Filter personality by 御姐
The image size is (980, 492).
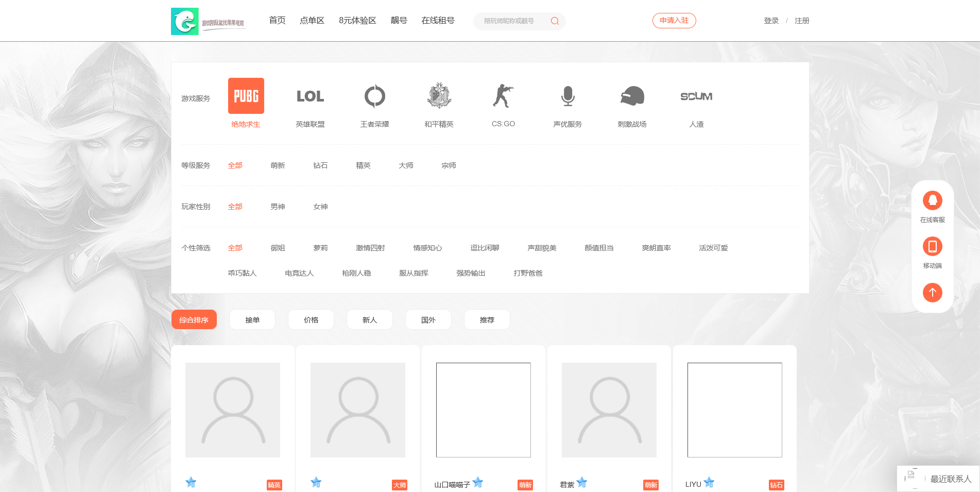click(278, 248)
